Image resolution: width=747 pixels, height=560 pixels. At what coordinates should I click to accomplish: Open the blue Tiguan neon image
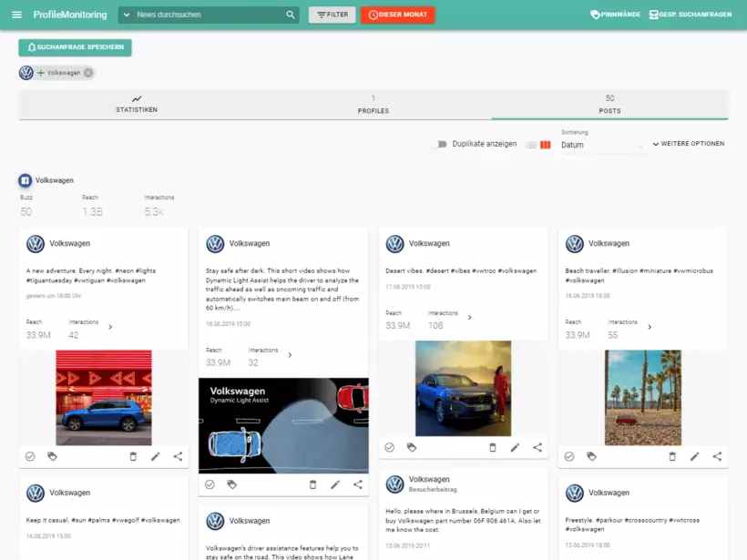(x=104, y=398)
